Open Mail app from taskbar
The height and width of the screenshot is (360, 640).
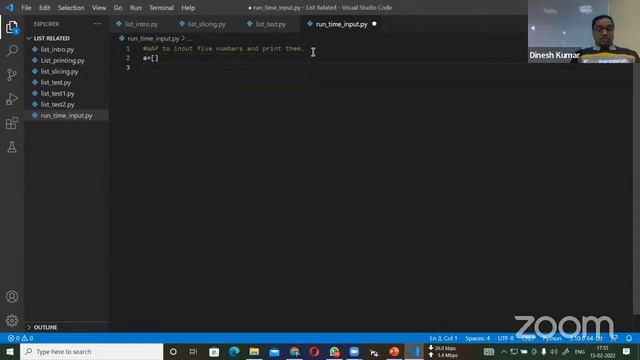click(274, 351)
